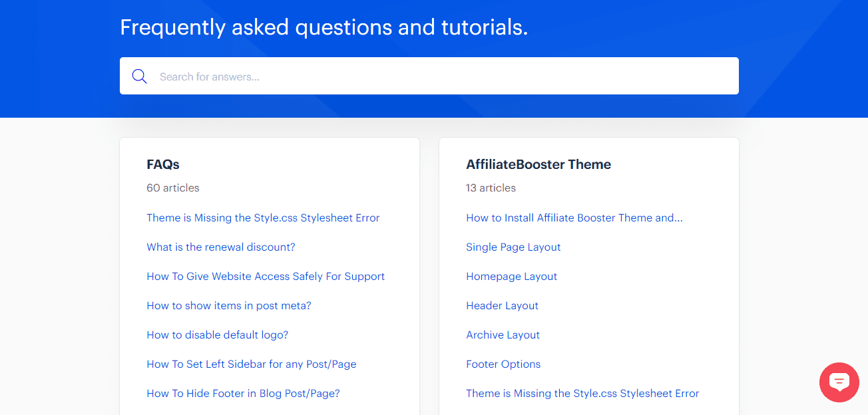868x415 pixels.
Task: Open 'What is the renewal discount?' article
Action: [221, 247]
